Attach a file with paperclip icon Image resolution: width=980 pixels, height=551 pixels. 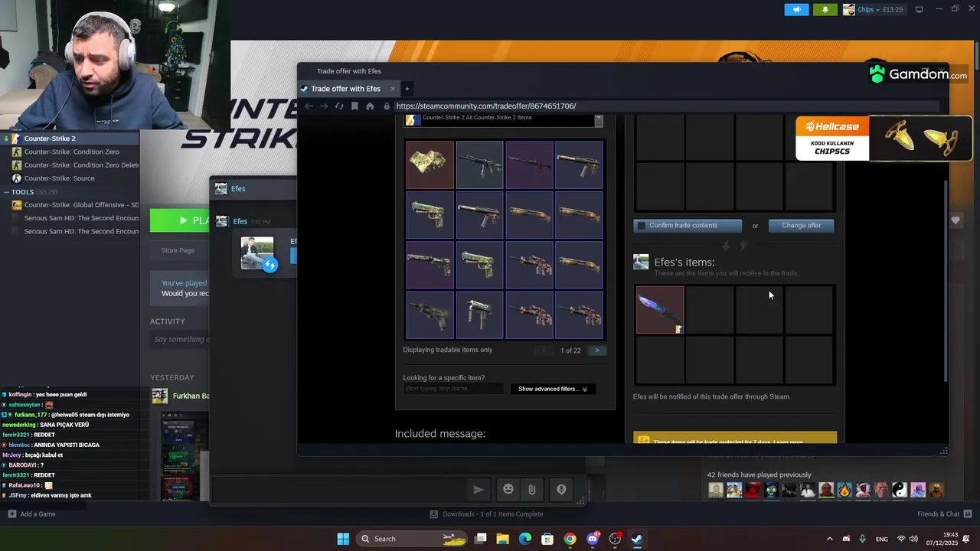[531, 490]
